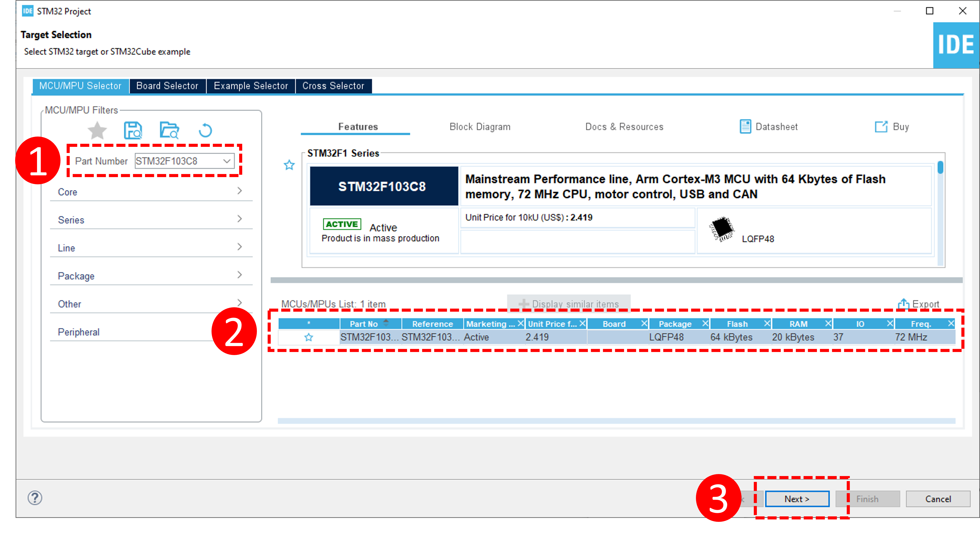980x551 pixels.
Task: Expand the Core filter section
Action: [151, 191]
